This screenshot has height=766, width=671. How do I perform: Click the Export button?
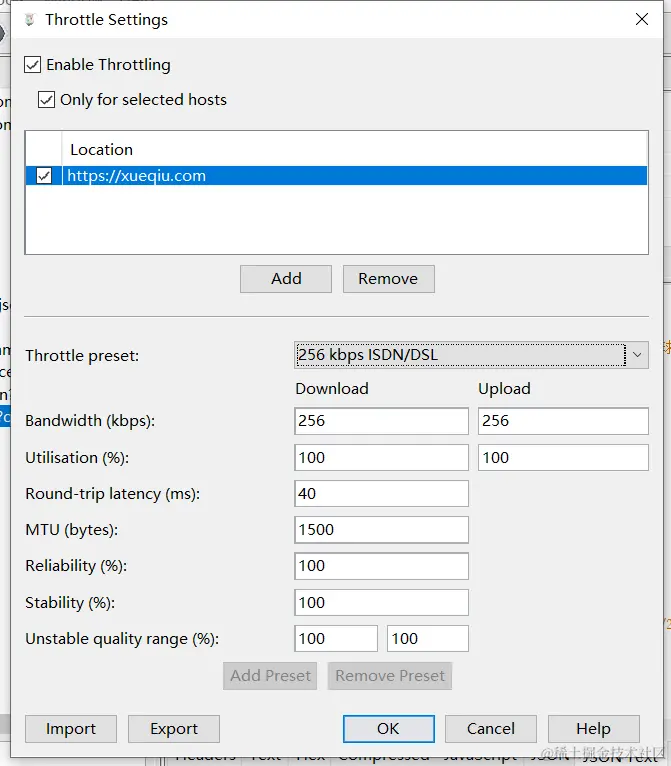(x=174, y=729)
